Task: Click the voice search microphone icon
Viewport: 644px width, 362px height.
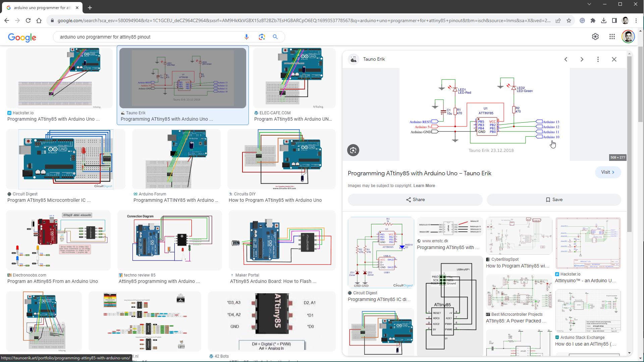Action: click(247, 37)
